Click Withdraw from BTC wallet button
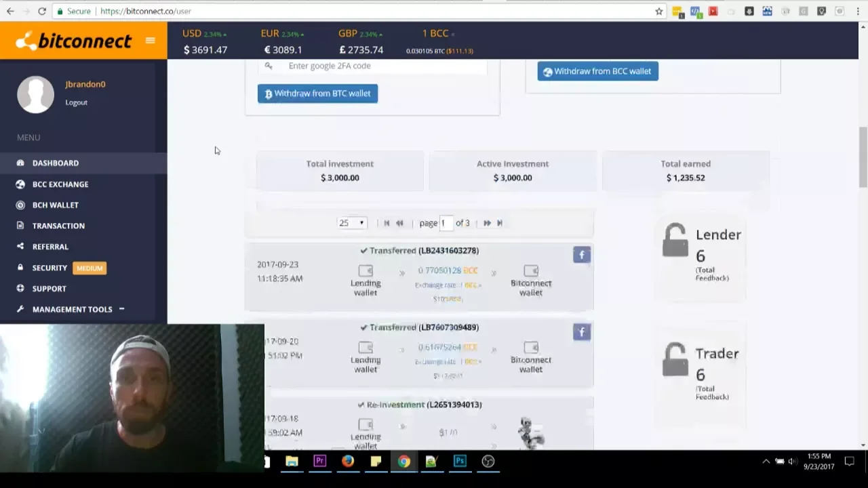Image resolution: width=868 pixels, height=488 pixels. 317,94
